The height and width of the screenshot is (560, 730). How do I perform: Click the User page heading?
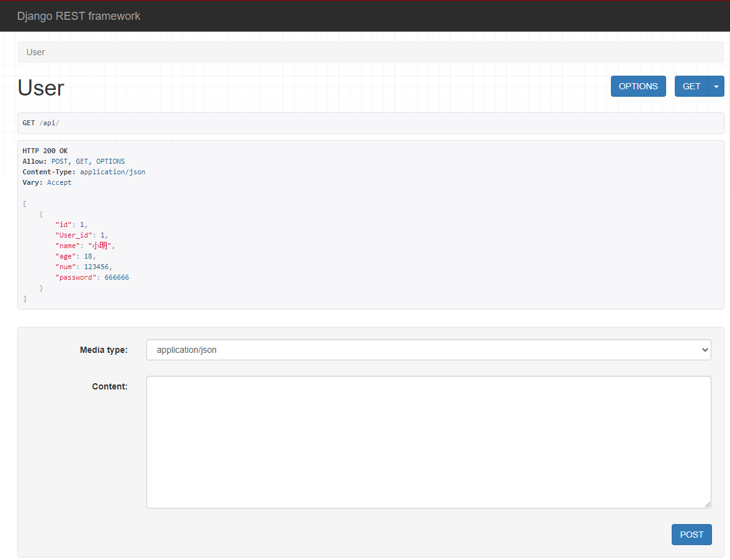coord(40,87)
